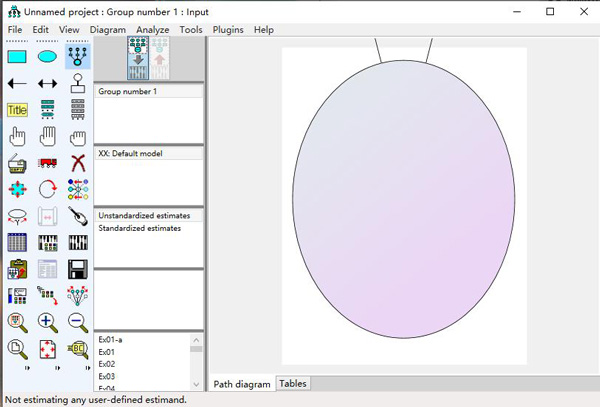Toggle the draw latent variable indicator tool
600x407 pixels.
pyautogui.click(x=77, y=57)
